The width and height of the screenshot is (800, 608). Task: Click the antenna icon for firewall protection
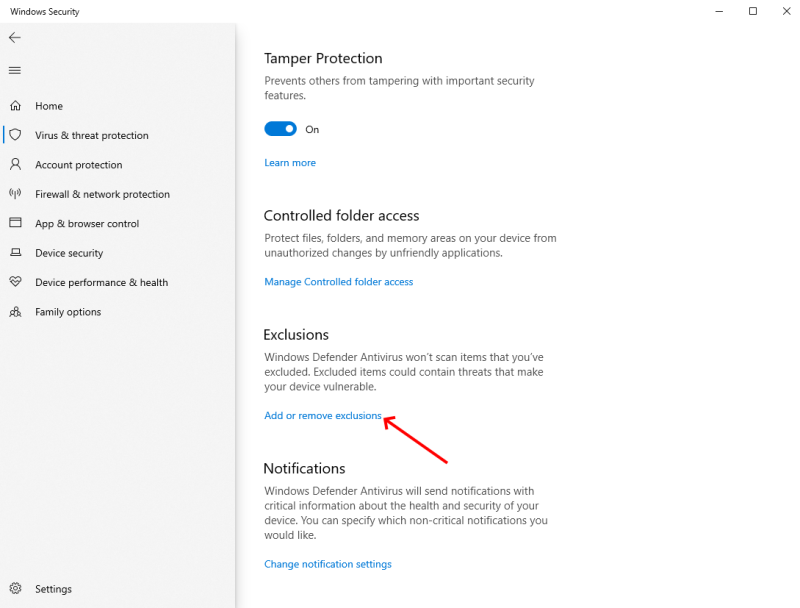click(15, 193)
